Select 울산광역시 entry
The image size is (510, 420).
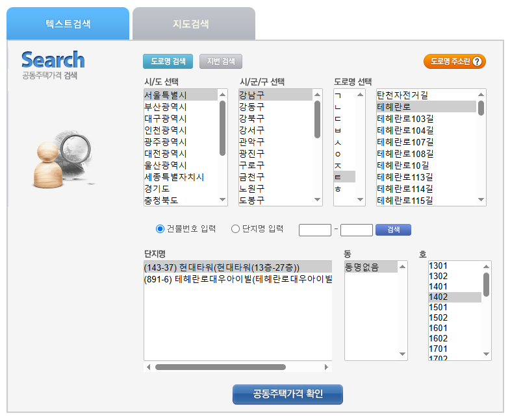click(x=181, y=165)
